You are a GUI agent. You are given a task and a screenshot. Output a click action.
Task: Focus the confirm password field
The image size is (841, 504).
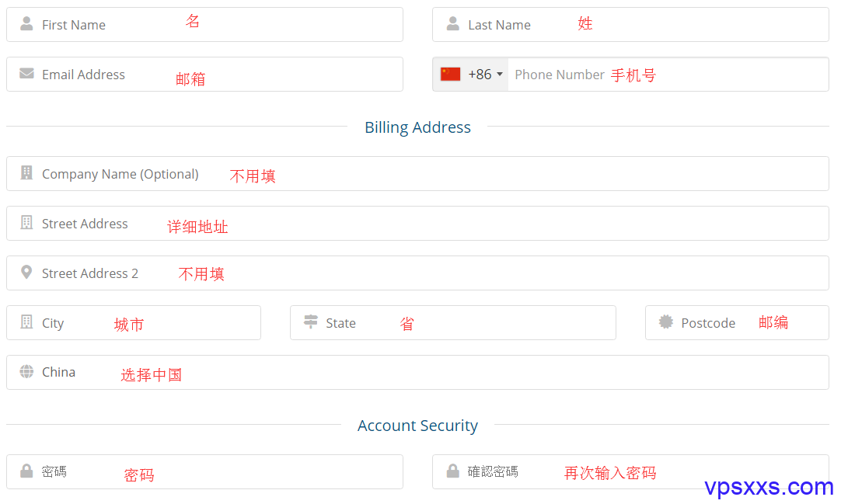(631, 472)
